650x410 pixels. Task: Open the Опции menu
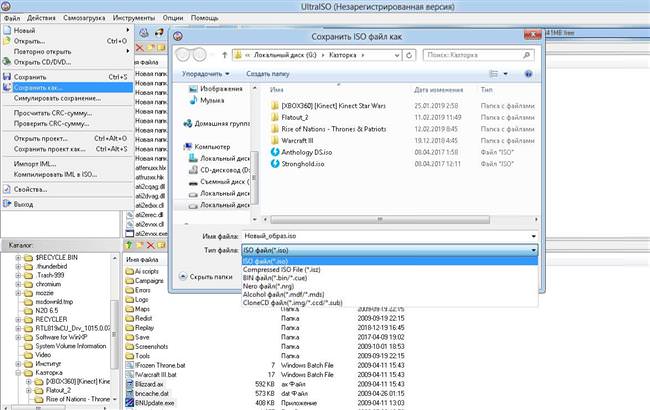(x=173, y=18)
